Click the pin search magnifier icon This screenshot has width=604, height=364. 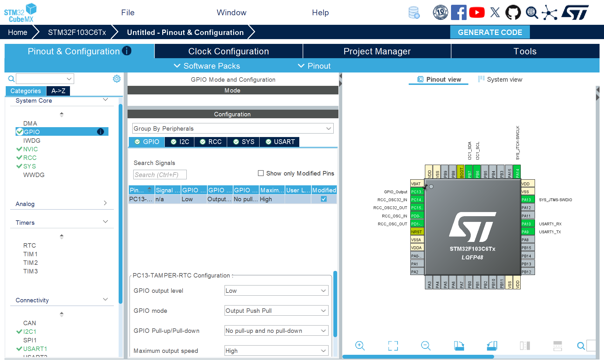click(581, 346)
